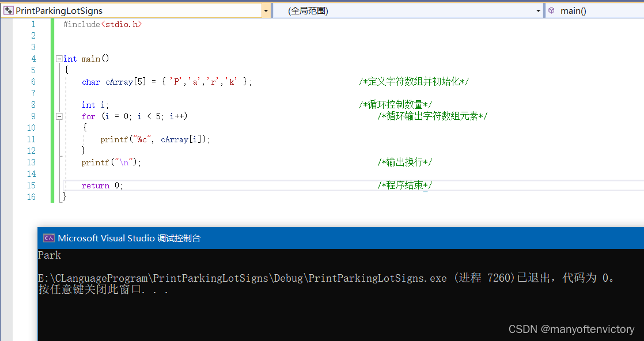Viewport: 644px width, 341px height.
Task: Click the debug console window icon
Action: 49,238
